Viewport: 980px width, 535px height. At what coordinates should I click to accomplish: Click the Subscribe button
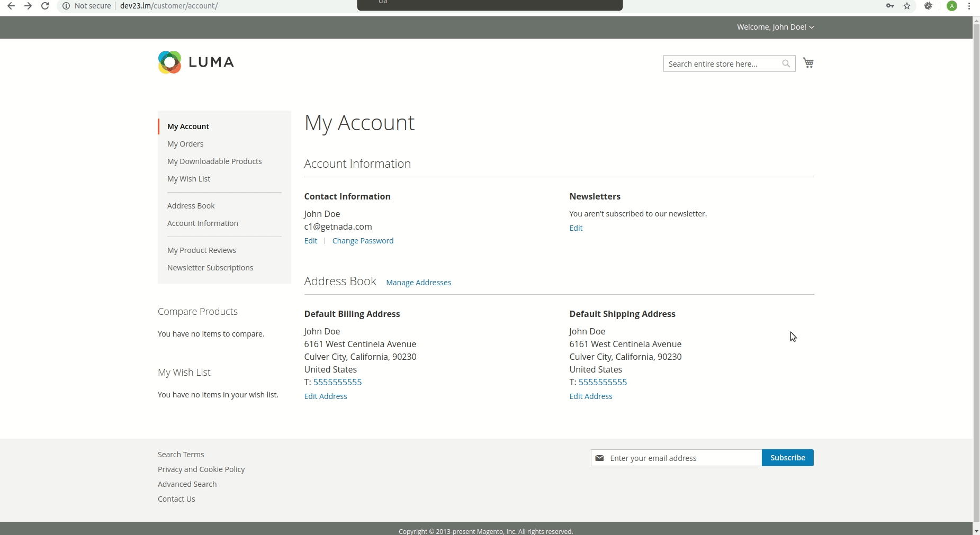click(x=787, y=458)
